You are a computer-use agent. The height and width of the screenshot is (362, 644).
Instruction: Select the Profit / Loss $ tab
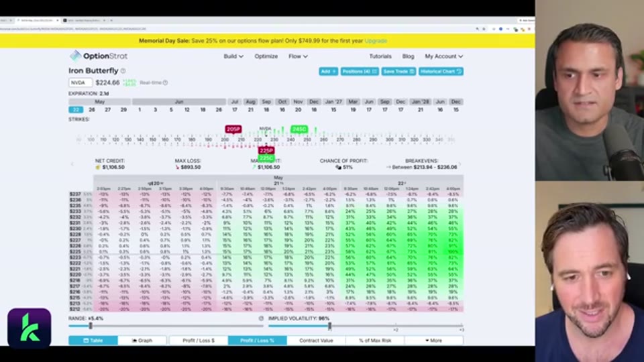tap(199, 341)
